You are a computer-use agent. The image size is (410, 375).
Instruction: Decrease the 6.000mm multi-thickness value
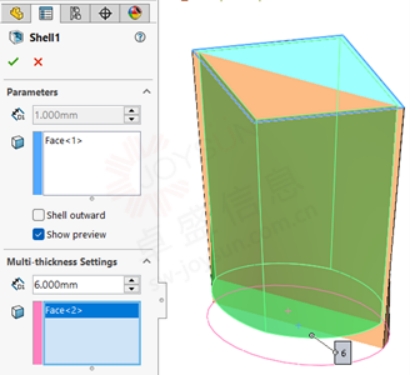[132, 289]
